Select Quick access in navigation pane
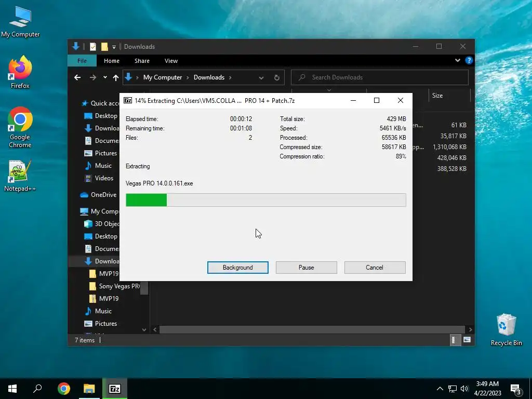The image size is (532, 399). [x=100, y=103]
